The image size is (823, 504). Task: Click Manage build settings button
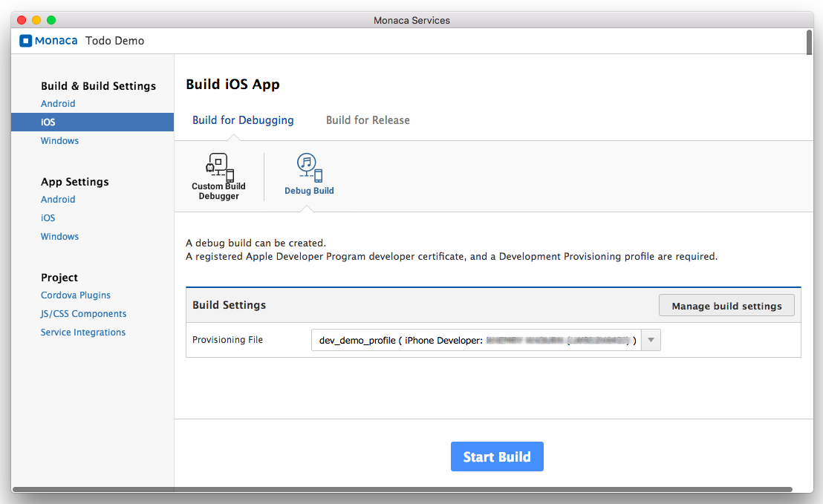726,306
